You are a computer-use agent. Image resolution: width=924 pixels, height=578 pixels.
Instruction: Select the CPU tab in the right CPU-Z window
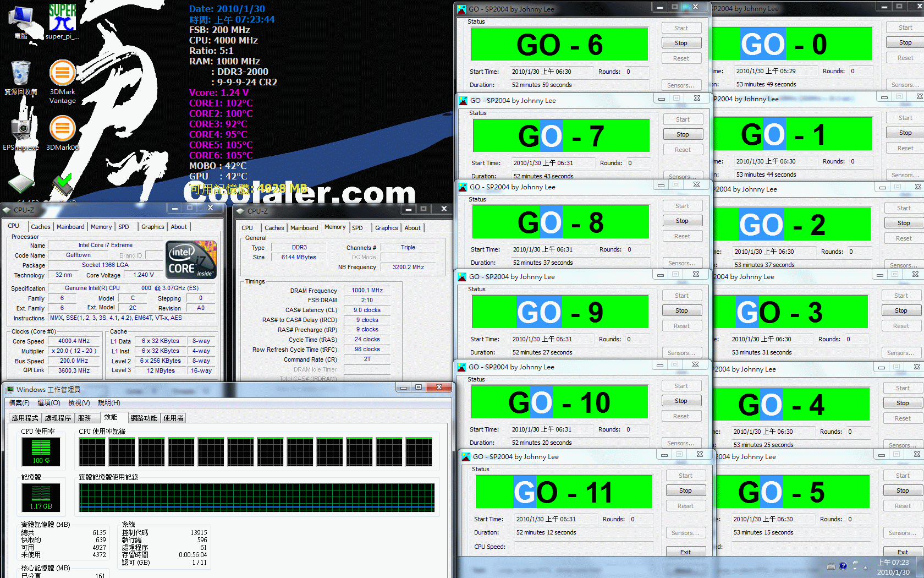[x=248, y=228]
